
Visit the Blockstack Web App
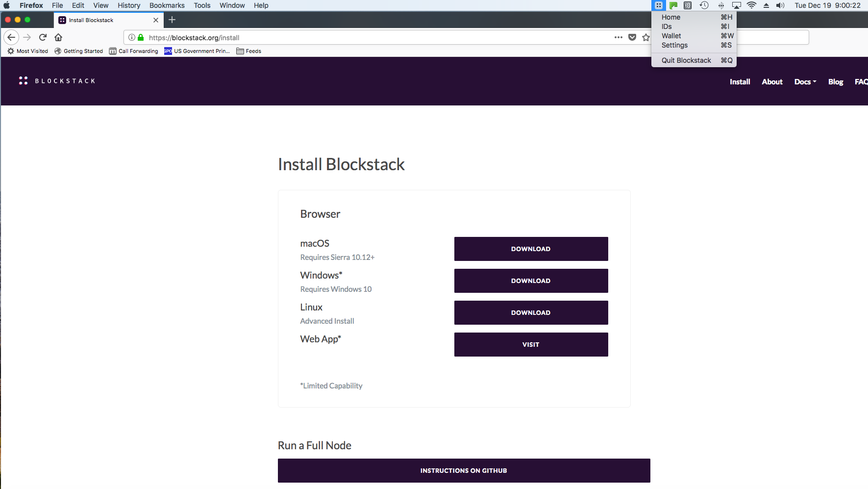point(531,344)
